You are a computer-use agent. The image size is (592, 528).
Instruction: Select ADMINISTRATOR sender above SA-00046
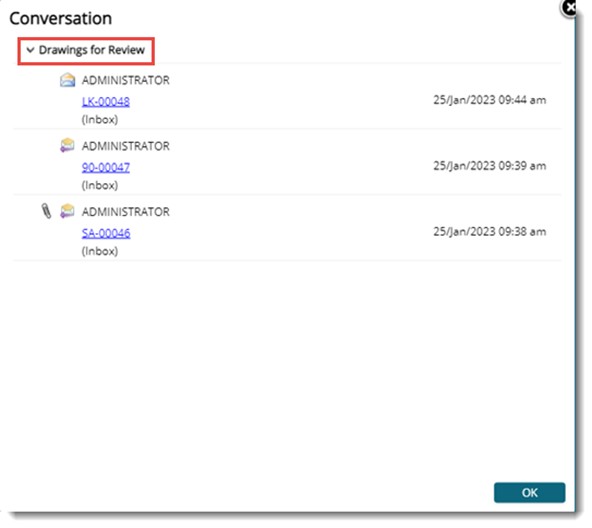(126, 212)
